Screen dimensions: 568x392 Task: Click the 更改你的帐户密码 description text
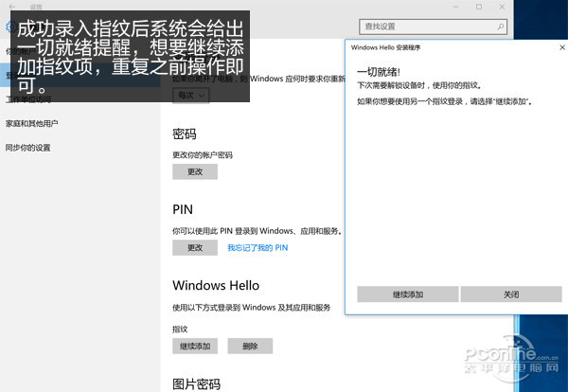point(203,155)
